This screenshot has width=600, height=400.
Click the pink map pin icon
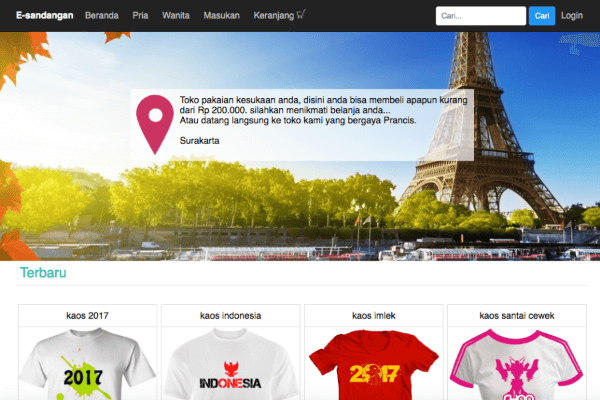(x=153, y=122)
